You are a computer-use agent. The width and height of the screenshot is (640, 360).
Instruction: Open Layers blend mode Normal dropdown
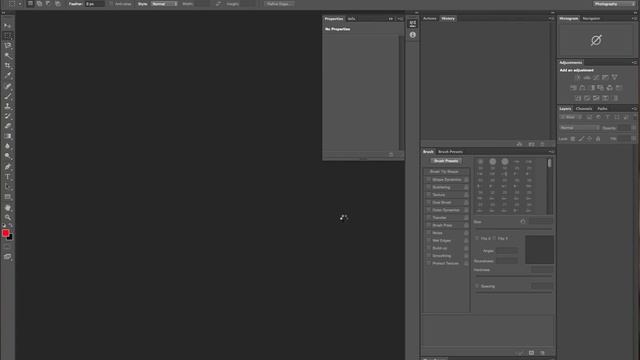point(580,128)
